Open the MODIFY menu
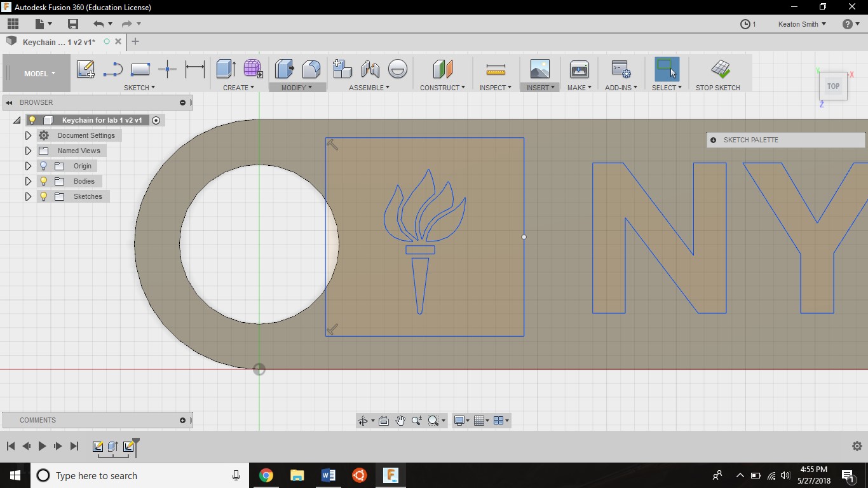The height and width of the screenshot is (488, 868). point(297,88)
